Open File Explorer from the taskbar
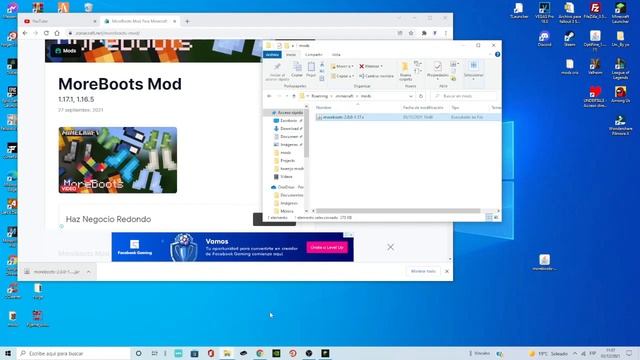Image resolution: width=640 pixels, height=360 pixels. 227,353
